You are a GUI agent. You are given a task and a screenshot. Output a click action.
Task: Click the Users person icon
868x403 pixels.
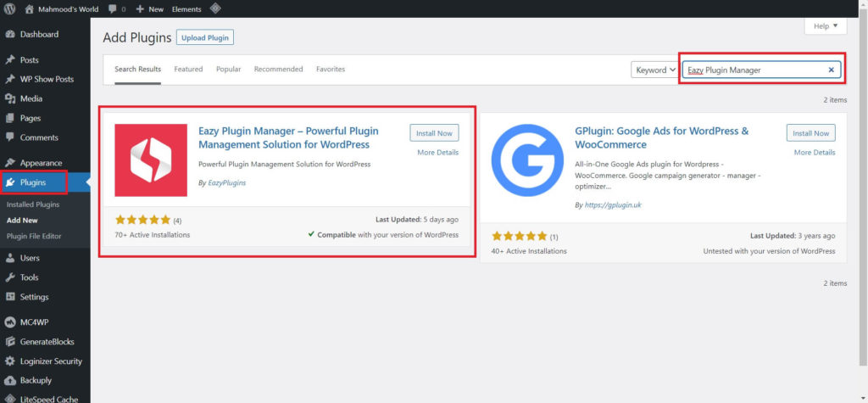coord(10,258)
